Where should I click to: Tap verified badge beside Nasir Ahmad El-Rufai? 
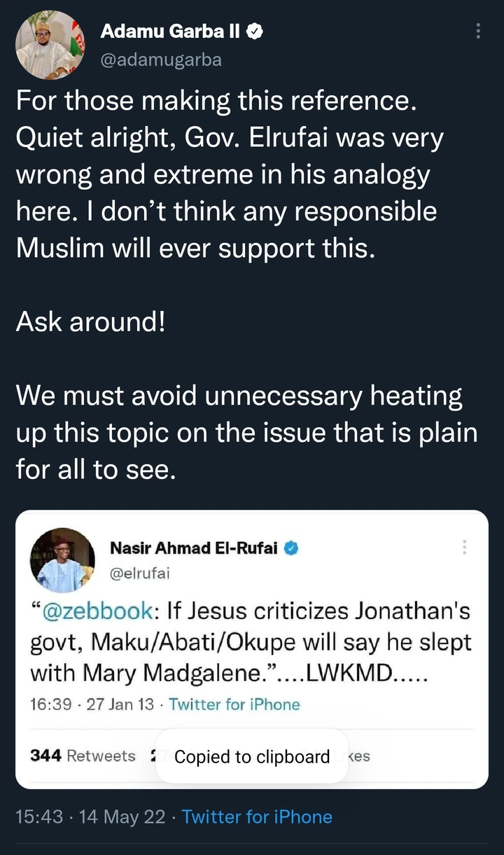tap(291, 548)
